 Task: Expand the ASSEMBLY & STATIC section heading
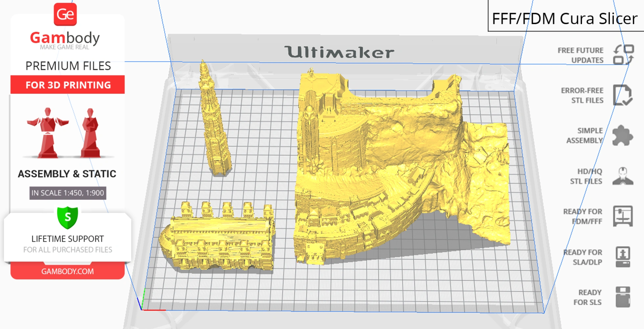tap(67, 174)
